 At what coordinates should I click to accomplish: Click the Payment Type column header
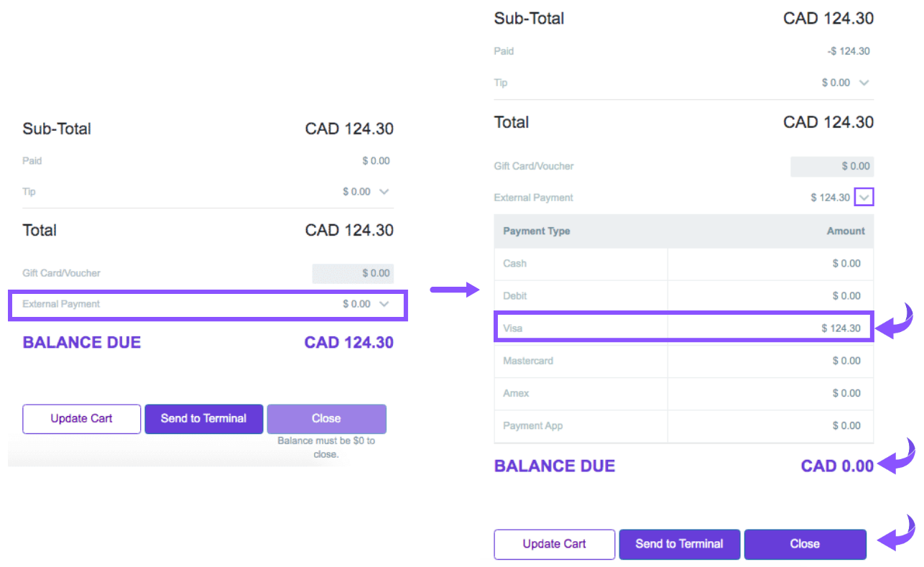point(537,231)
